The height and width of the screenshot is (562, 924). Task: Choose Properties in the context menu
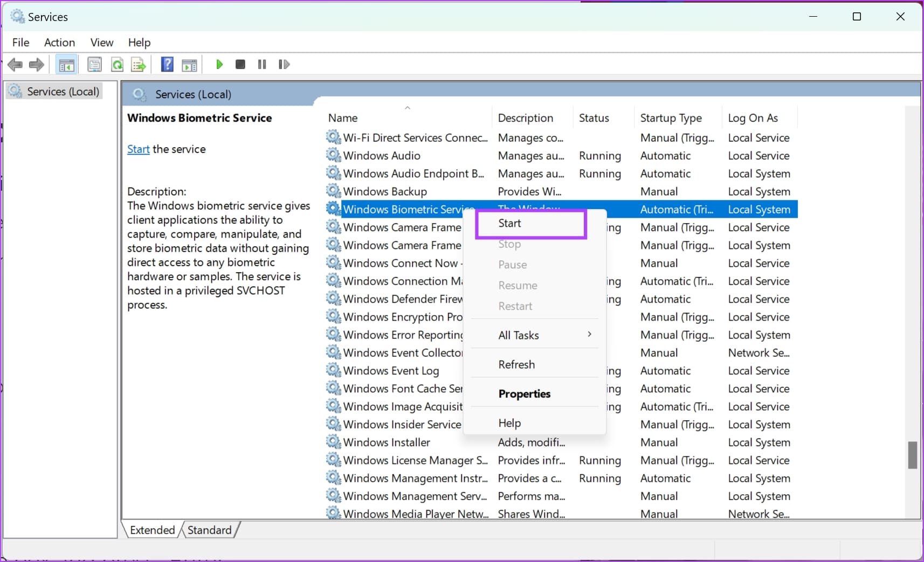click(535, 394)
